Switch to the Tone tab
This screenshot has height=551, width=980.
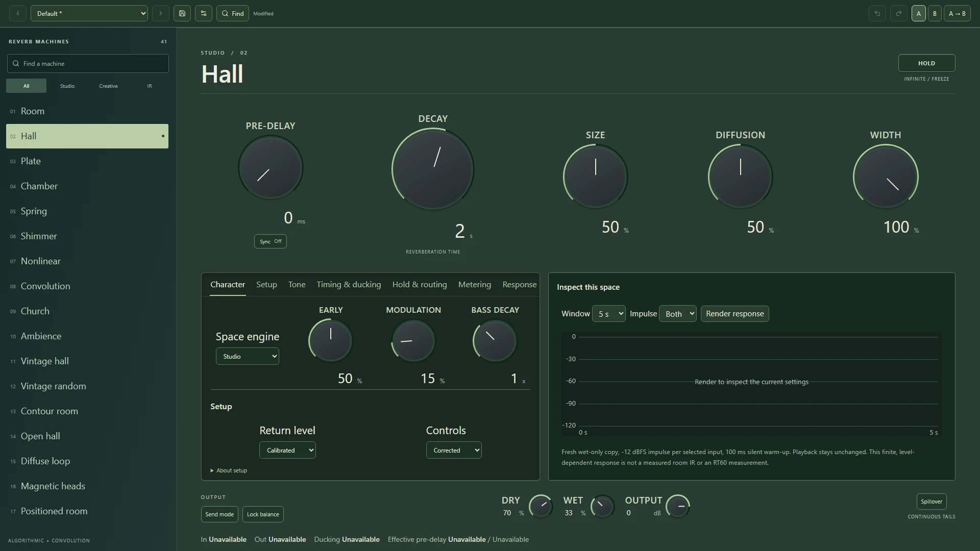coord(297,285)
